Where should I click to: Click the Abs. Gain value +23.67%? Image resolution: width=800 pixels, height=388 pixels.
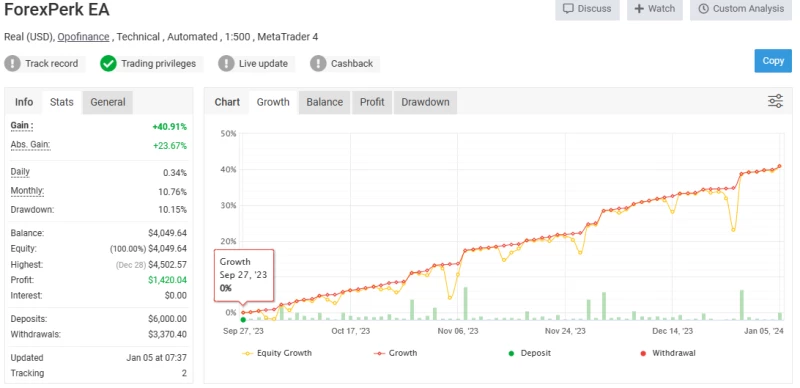(x=169, y=146)
